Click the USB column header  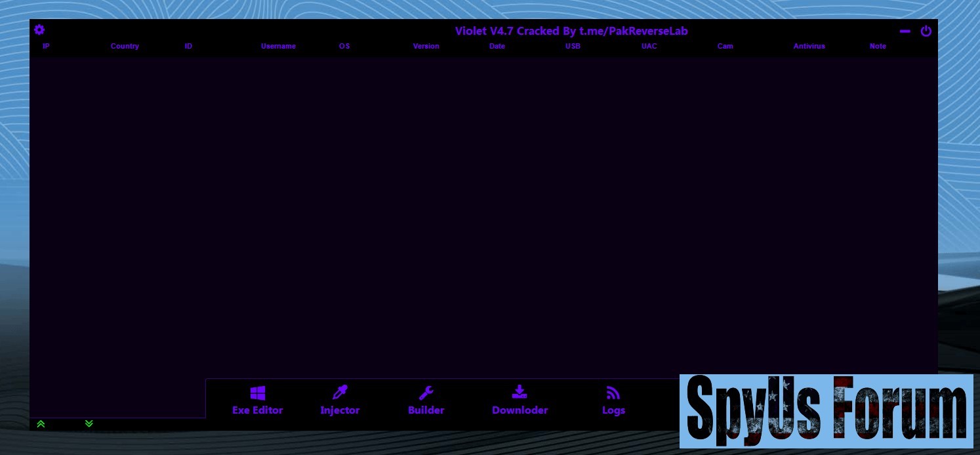[x=573, y=47]
